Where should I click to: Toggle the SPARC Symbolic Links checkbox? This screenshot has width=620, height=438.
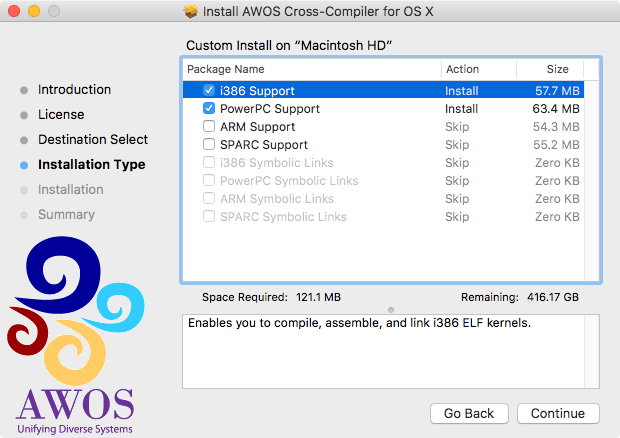point(209,216)
